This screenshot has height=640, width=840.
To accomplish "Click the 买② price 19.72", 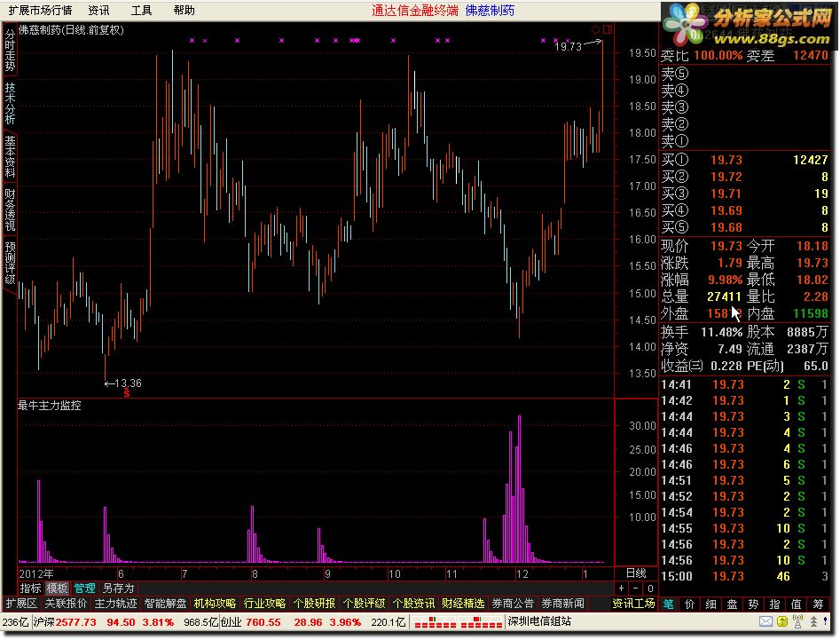I will pyautogui.click(x=726, y=177).
